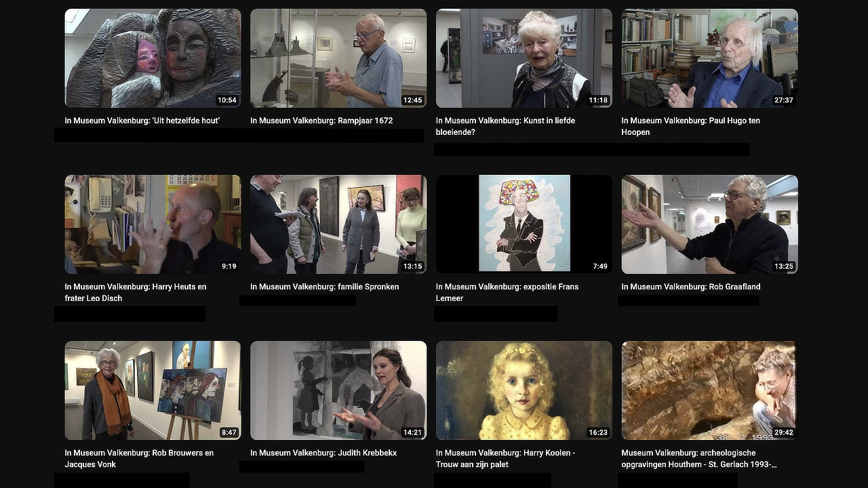Click the 29:42 duration badge
The image size is (868, 488).
pyautogui.click(x=784, y=432)
